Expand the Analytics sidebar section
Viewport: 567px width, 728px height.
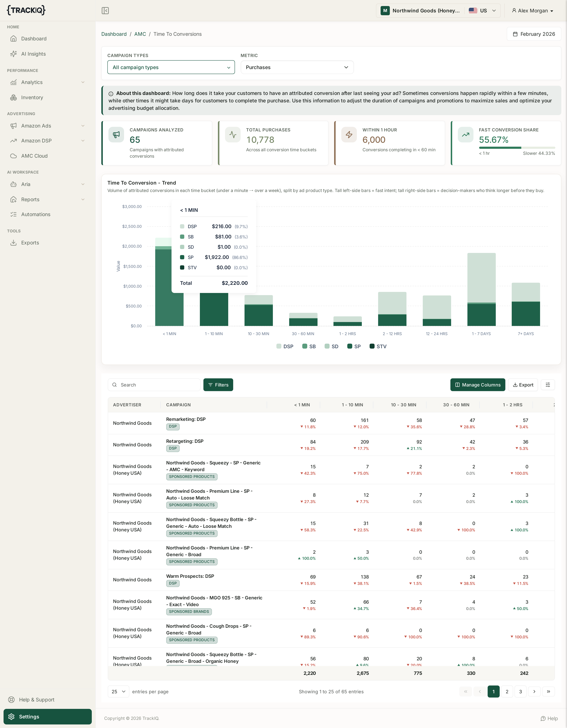[x=48, y=82]
